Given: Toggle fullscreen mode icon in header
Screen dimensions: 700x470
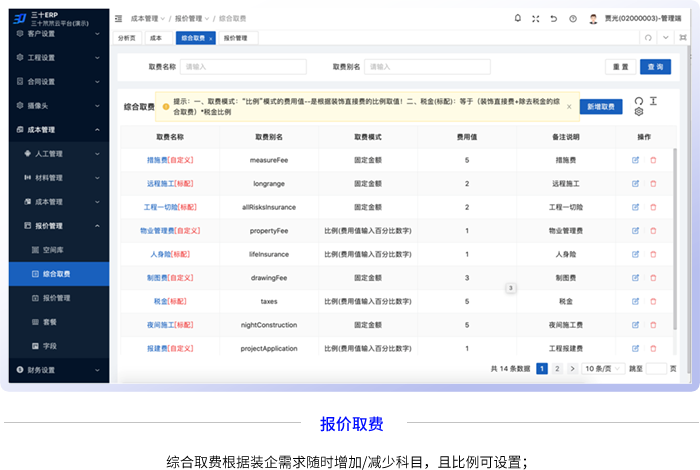Looking at the screenshot, I should click(x=535, y=18).
